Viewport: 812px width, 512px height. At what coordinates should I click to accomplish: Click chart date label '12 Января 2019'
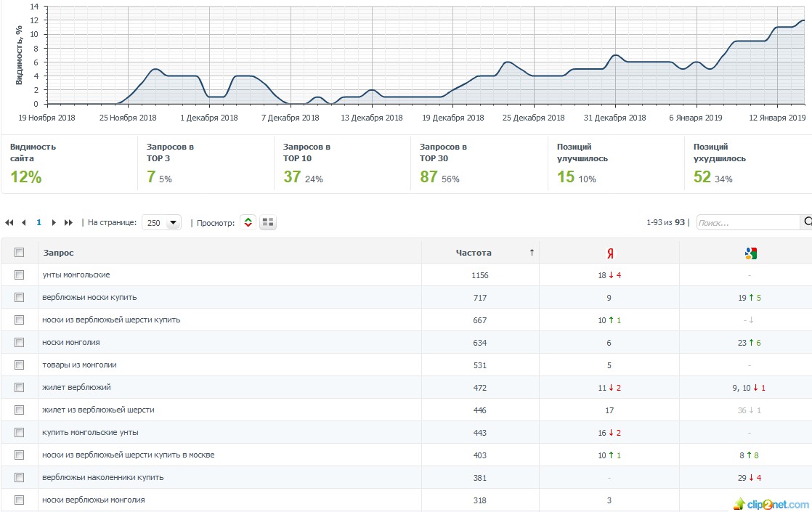click(x=777, y=118)
